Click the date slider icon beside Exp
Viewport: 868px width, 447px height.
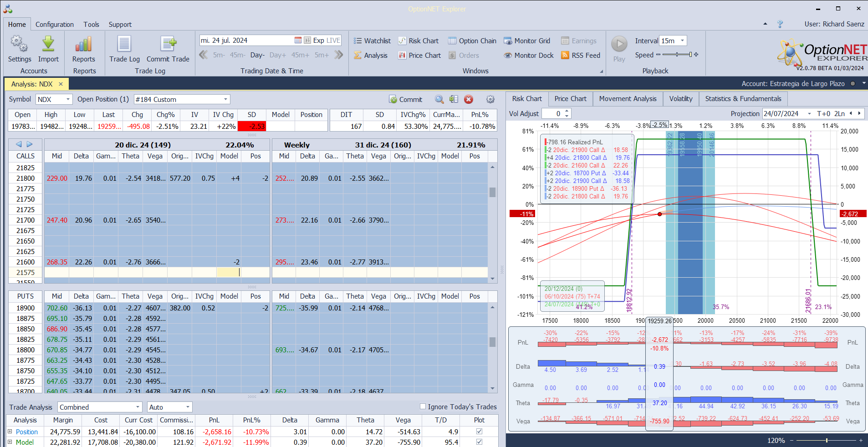click(x=307, y=40)
